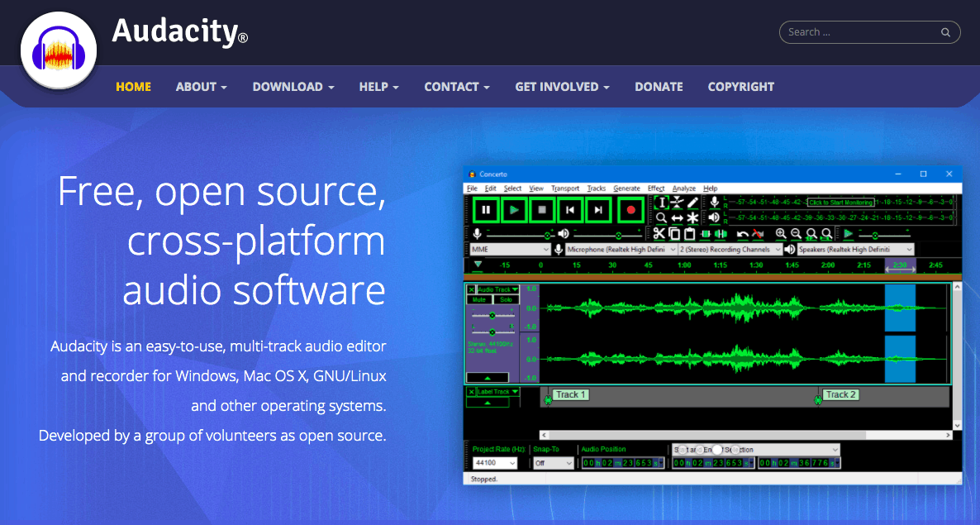Viewport: 980px width, 525px height.
Task: Stop playback with the Stop button
Action: point(542,210)
